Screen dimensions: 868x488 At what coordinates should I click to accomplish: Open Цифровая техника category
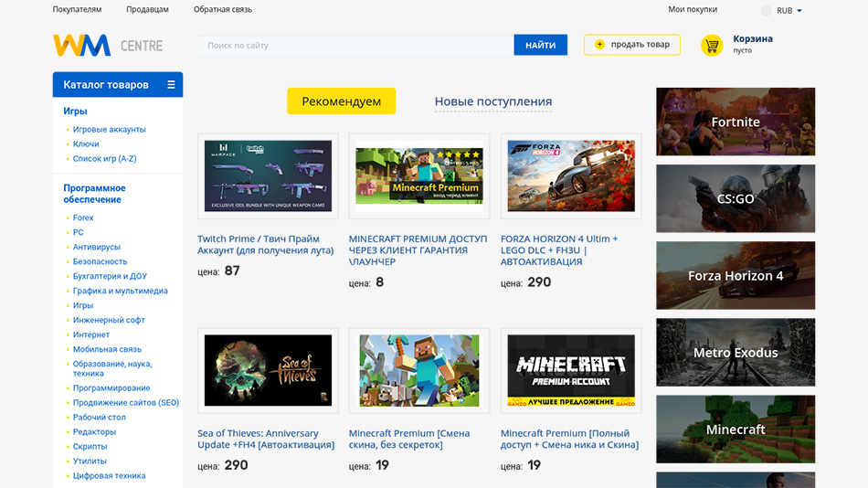tap(109, 476)
